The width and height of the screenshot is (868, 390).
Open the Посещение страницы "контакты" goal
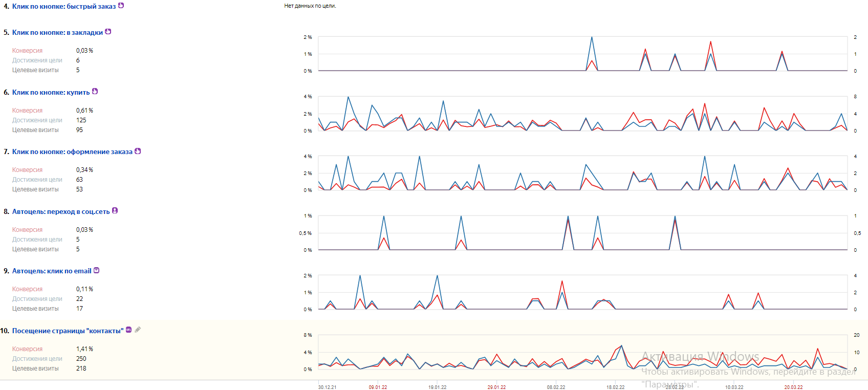(68, 331)
